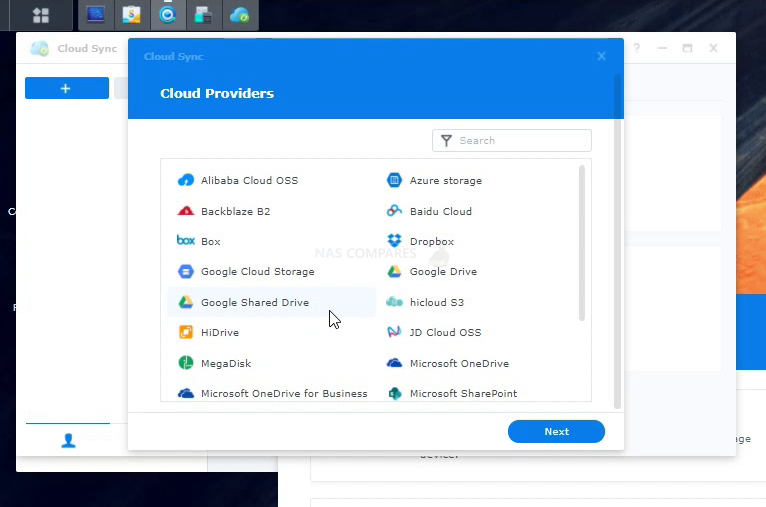The width and height of the screenshot is (766, 507).
Task: Choose the Azure storage icon
Action: (x=394, y=180)
